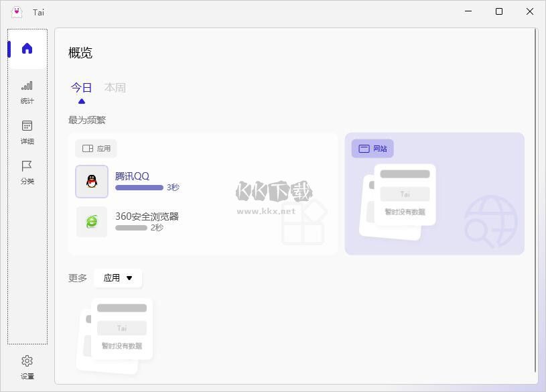Select the home 概览 sidebar icon
This screenshot has height=392, width=546.
[27, 47]
